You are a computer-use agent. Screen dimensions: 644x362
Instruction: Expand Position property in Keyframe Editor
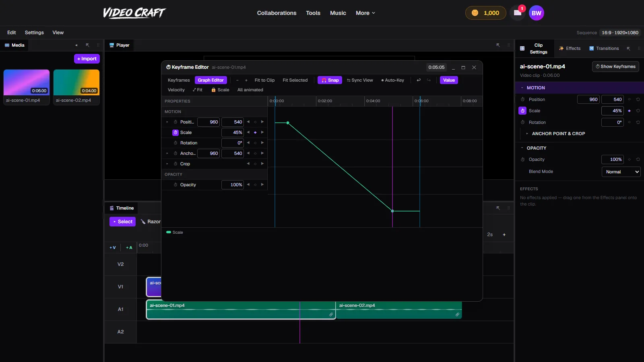click(x=167, y=122)
